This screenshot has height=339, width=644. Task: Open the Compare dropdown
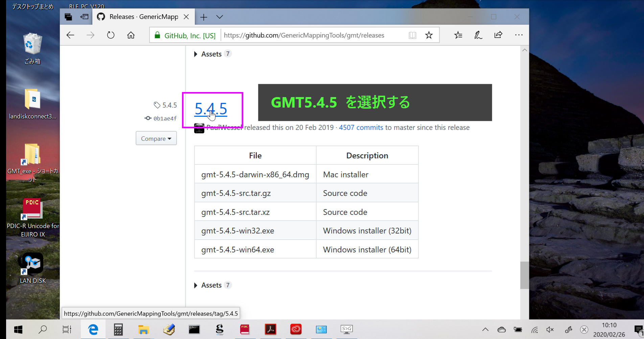tap(156, 138)
